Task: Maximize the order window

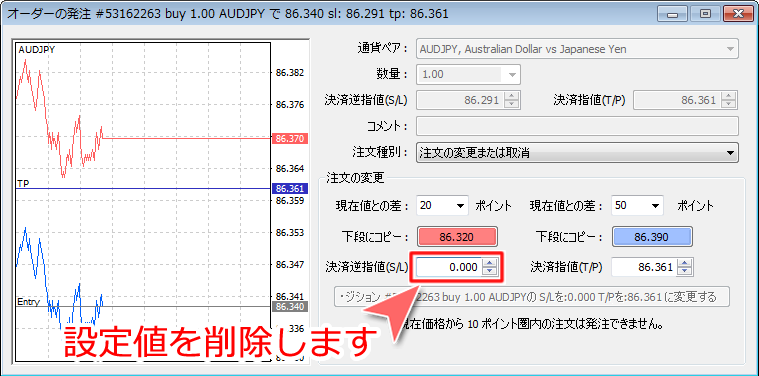Action: click(x=706, y=15)
